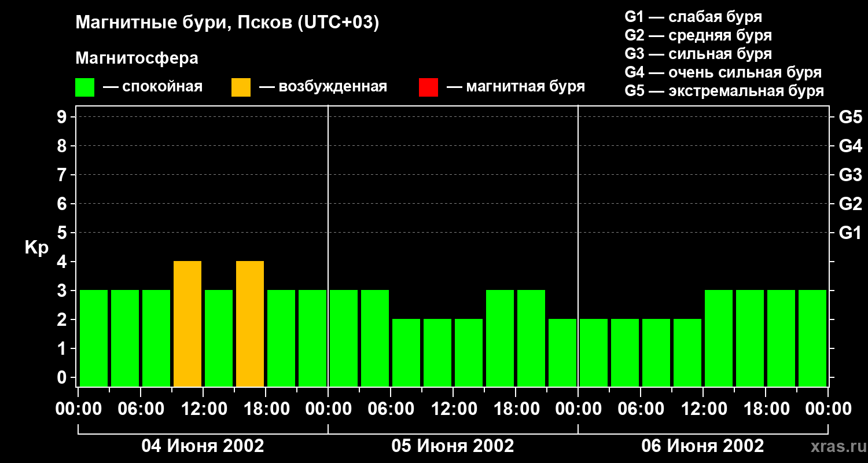The height and width of the screenshot is (463, 868).
Task: Select the green bar for 15:00–18:00 on 05 Июня
Action: point(500,338)
